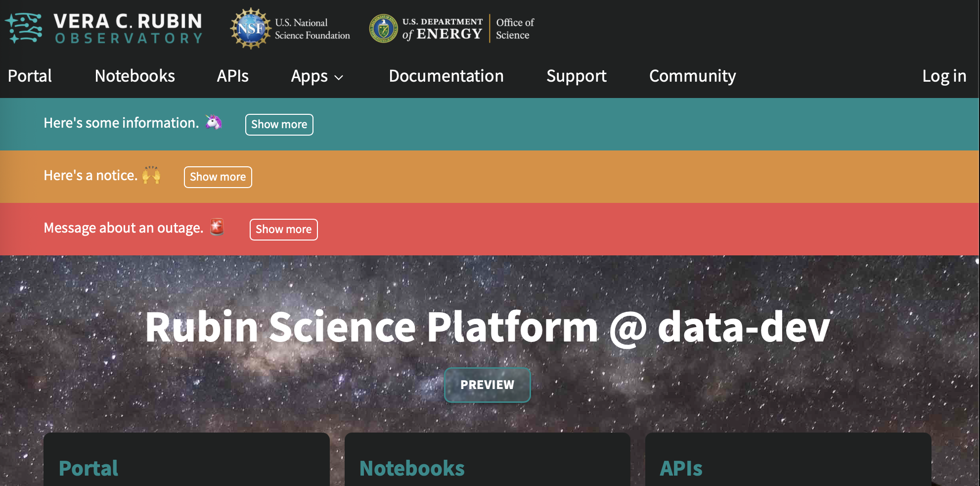
Task: Open the Notebooks card heading
Action: pyautogui.click(x=412, y=468)
